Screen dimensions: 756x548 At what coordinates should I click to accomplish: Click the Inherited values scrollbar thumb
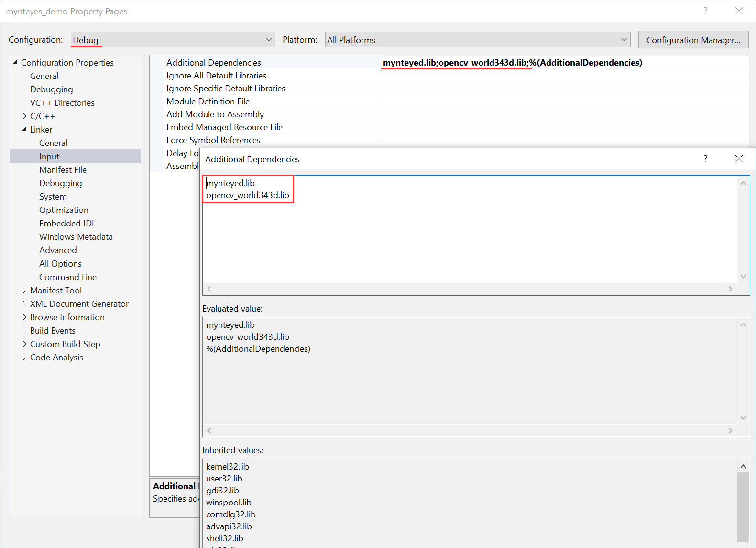point(743,507)
